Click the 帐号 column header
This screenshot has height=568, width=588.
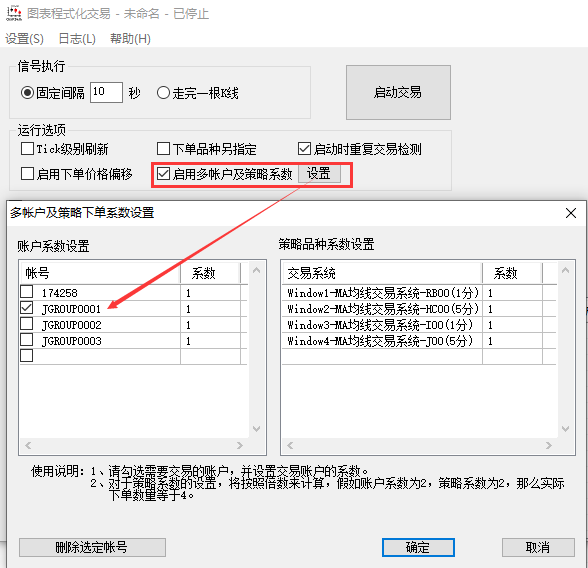pos(100,273)
